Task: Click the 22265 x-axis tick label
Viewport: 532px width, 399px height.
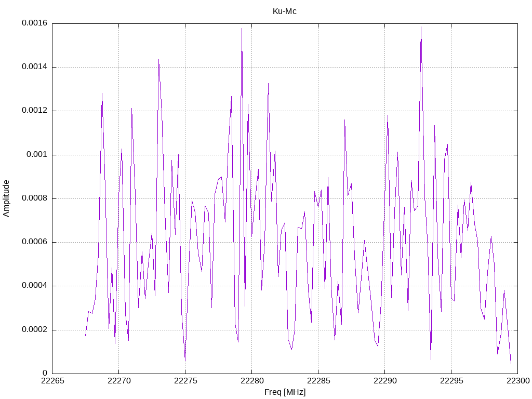Action: point(52,381)
